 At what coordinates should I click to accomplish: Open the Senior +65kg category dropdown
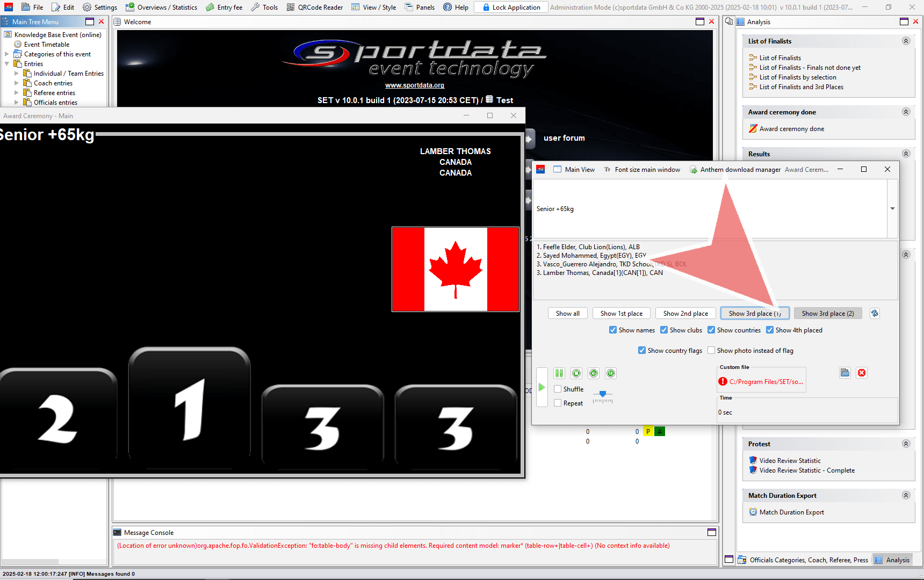coord(892,209)
